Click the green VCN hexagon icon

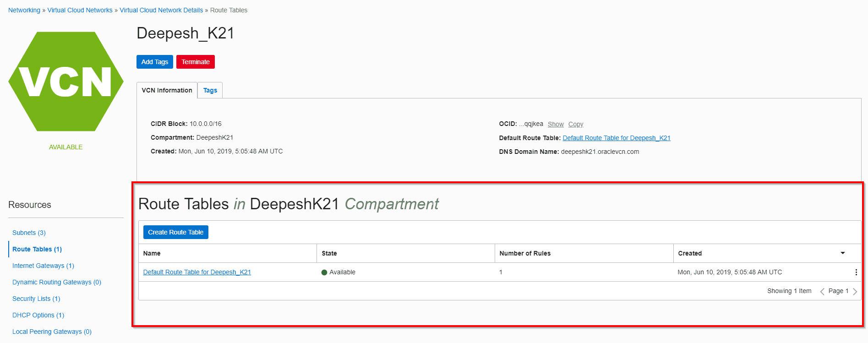click(66, 82)
